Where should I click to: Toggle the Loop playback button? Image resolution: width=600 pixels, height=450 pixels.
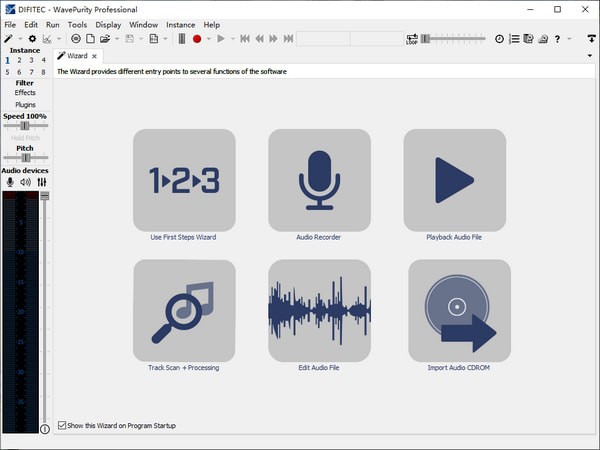412,39
